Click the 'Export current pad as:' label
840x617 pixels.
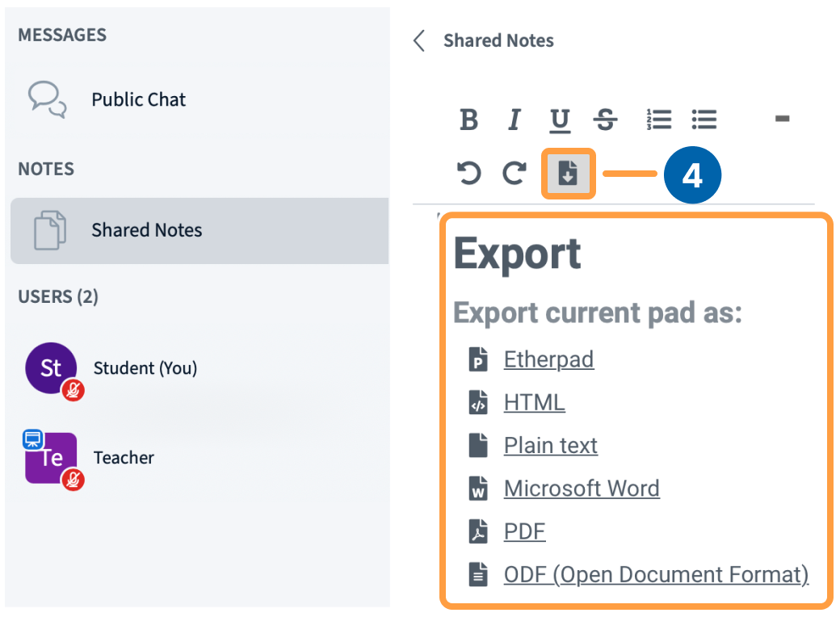(x=598, y=313)
